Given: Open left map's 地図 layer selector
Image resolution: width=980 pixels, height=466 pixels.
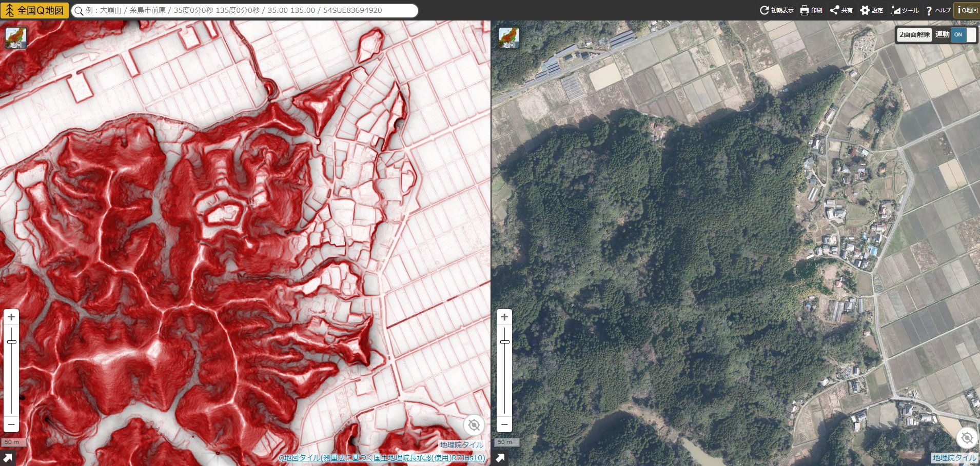Looking at the screenshot, I should [16, 38].
